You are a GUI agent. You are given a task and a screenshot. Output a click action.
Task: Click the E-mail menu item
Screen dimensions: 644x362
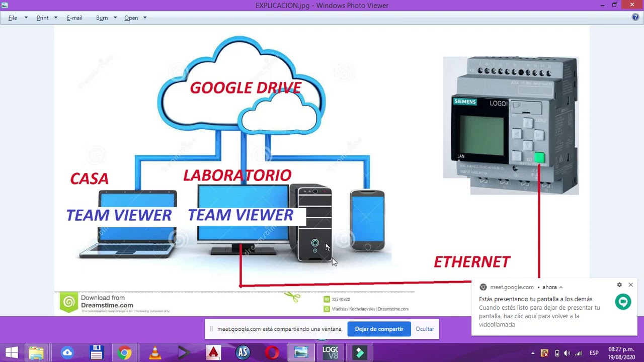click(x=74, y=18)
